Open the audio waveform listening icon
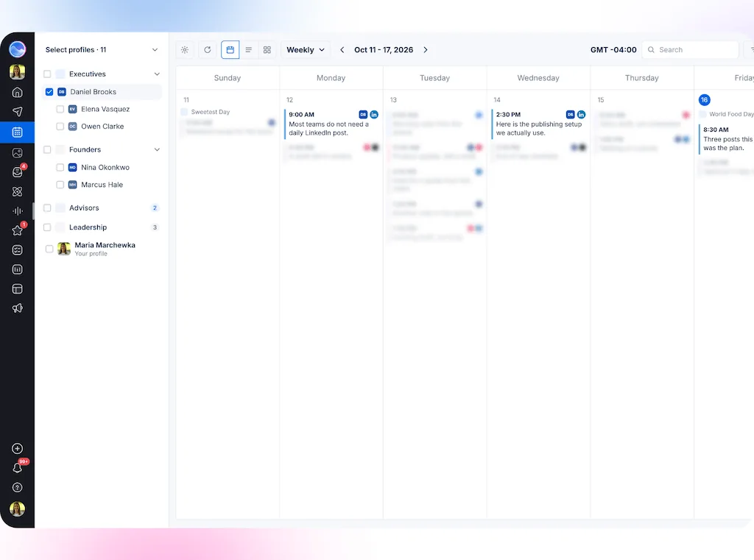The image size is (754, 560). (x=18, y=211)
